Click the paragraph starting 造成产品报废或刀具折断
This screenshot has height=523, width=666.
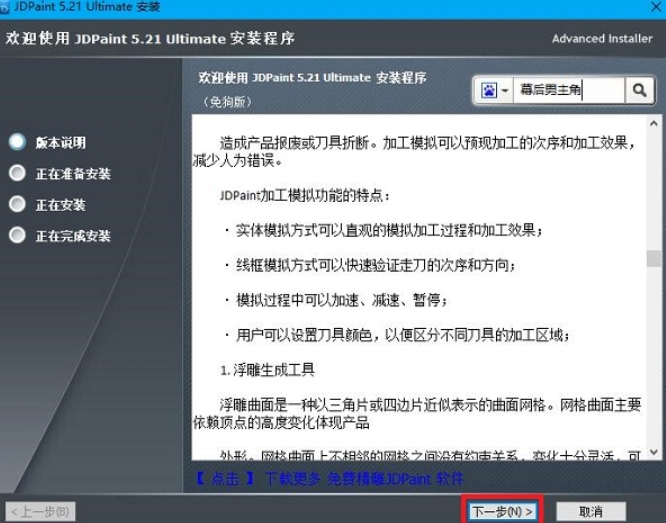click(415, 152)
